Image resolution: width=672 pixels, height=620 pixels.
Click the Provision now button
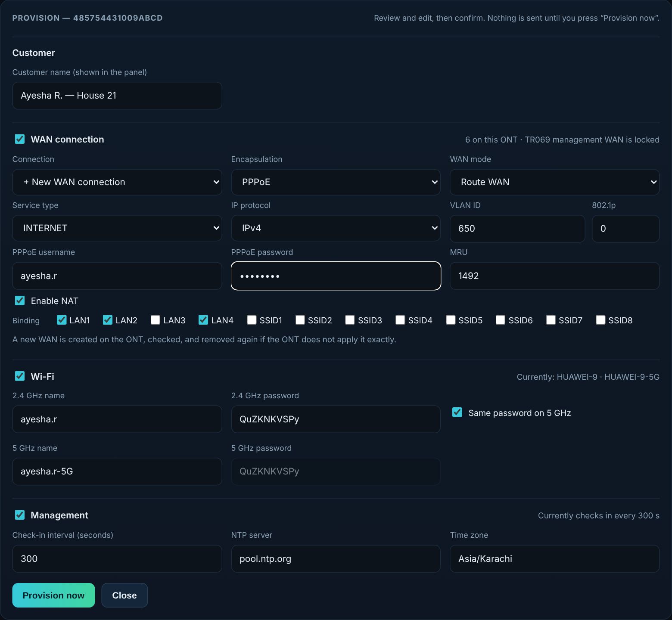pyautogui.click(x=53, y=595)
